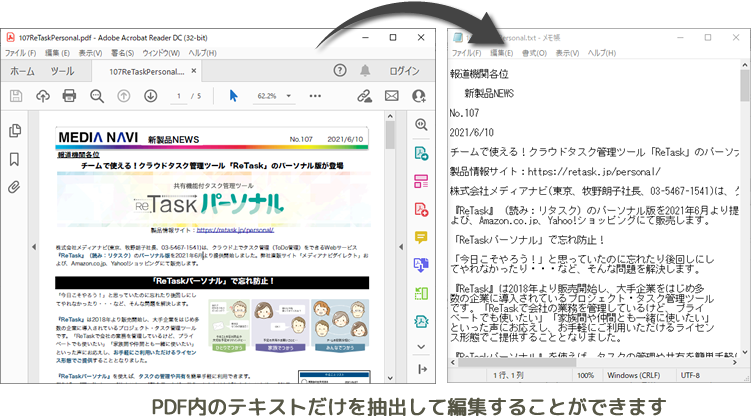The image size is (751, 417).
Task: Click the yellow Comment tool icon
Action: [x=421, y=237]
